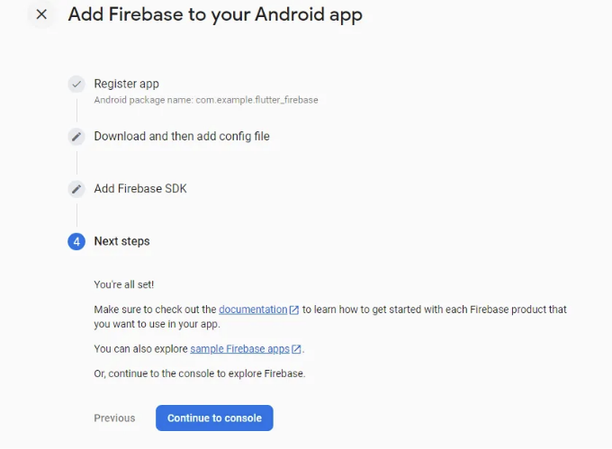
Task: Click the continue to the console sentence
Action: [x=199, y=374]
